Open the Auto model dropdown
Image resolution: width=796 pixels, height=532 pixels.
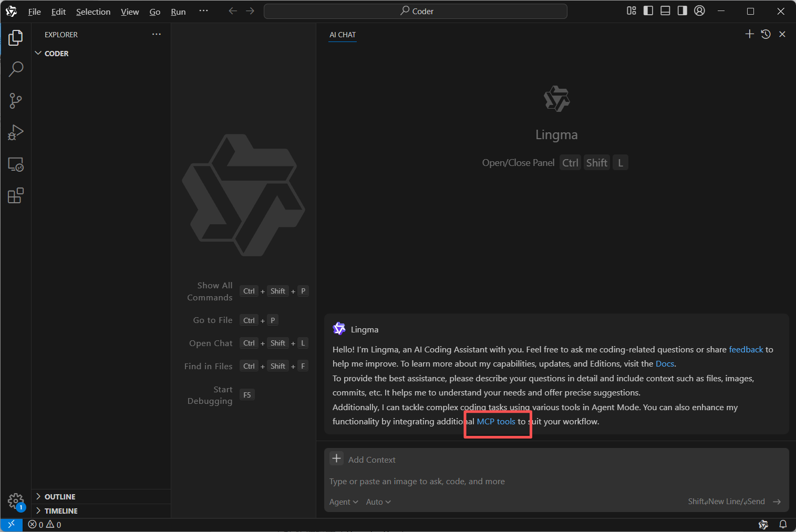378,502
